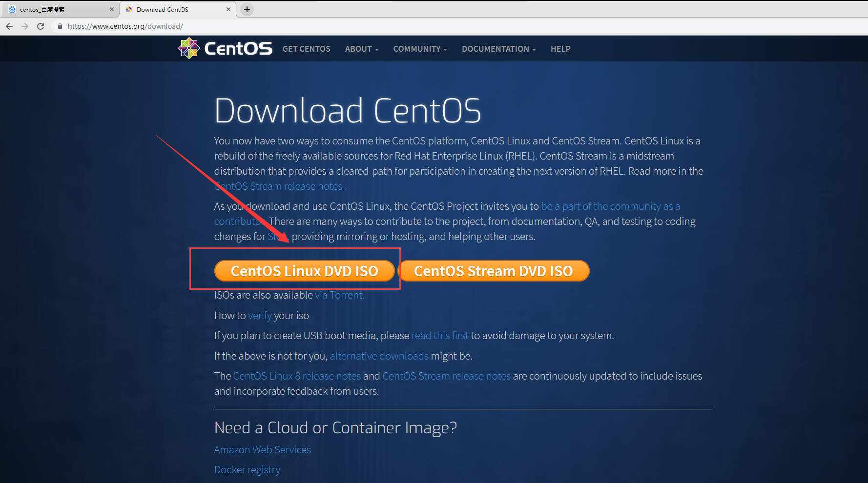Open the GET CENTOS menu item

(x=306, y=49)
